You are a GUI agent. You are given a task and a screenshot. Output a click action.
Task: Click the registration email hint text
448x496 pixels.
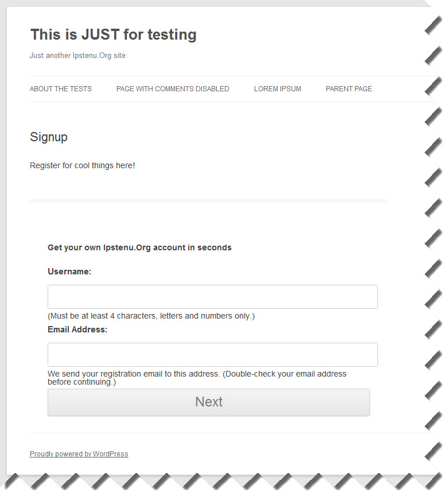pos(197,378)
